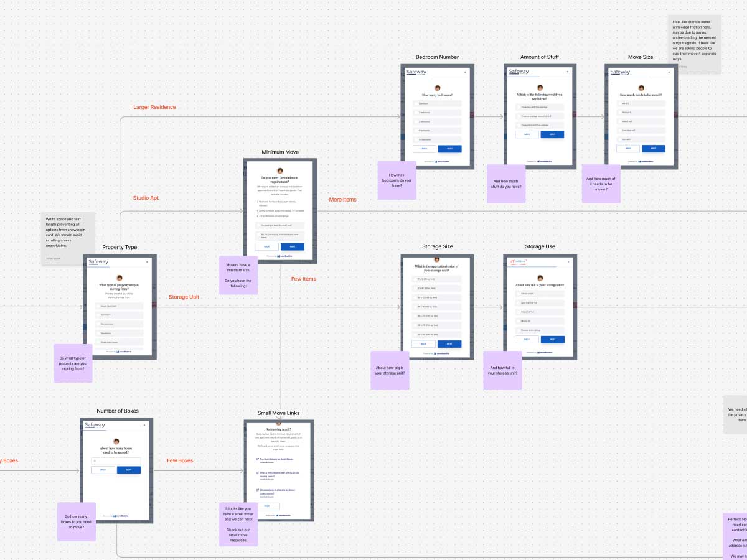This screenshot has width=747, height=560.
Task: Open the header caret in the Move Size card
Action: click(x=669, y=72)
